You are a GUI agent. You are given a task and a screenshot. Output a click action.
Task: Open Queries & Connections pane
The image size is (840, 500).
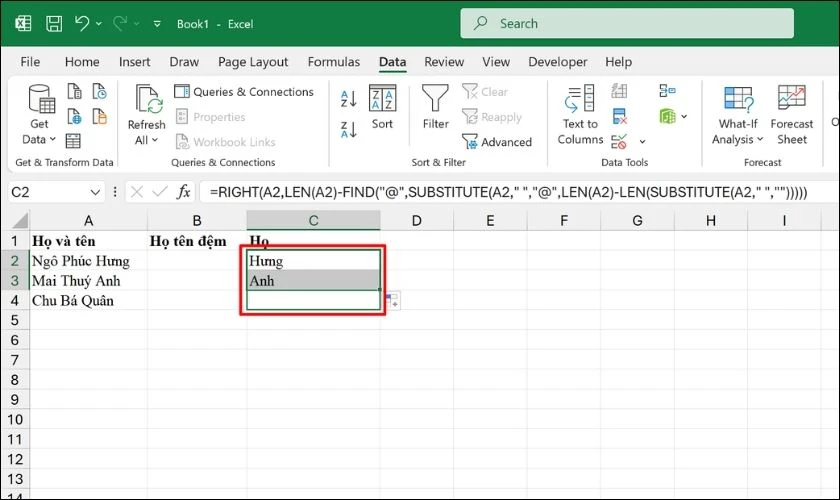click(x=244, y=92)
